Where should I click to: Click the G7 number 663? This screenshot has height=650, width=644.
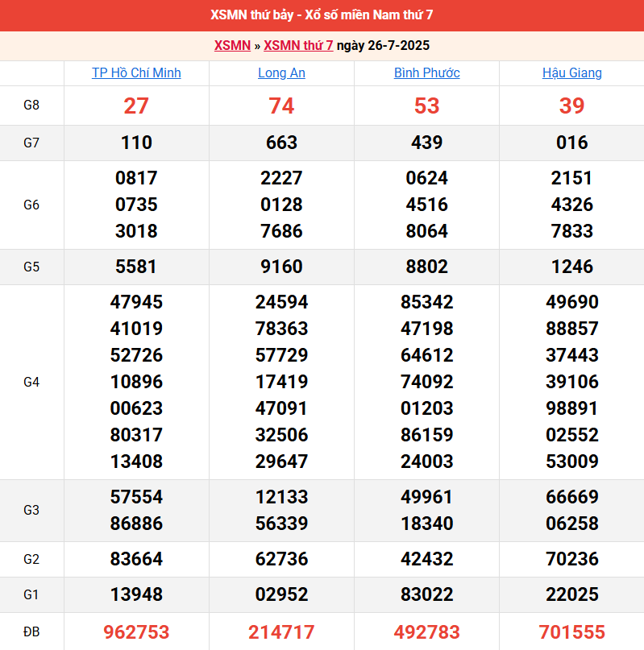point(282,143)
